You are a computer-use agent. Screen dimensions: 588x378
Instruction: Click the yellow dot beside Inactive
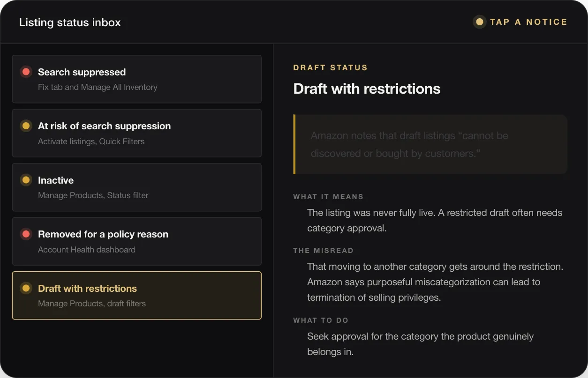26,180
